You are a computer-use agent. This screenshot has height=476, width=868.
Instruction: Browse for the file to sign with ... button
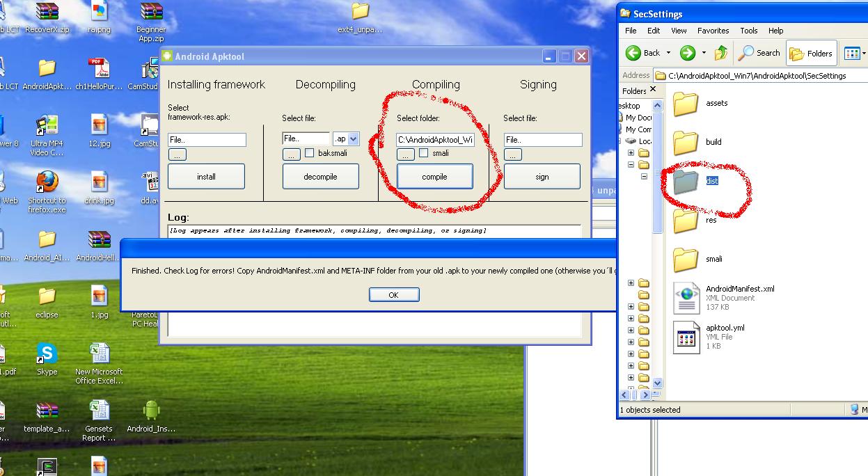pos(512,154)
